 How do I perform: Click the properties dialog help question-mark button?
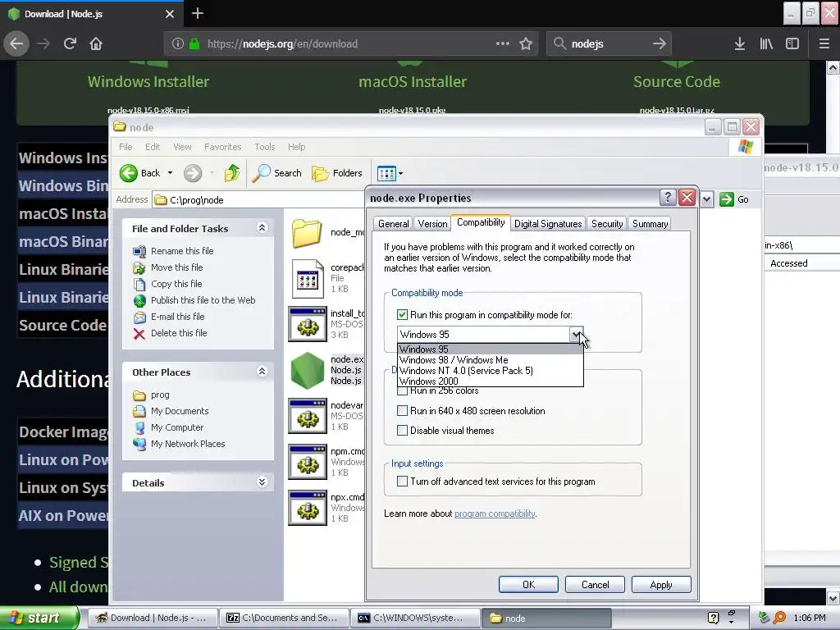668,198
